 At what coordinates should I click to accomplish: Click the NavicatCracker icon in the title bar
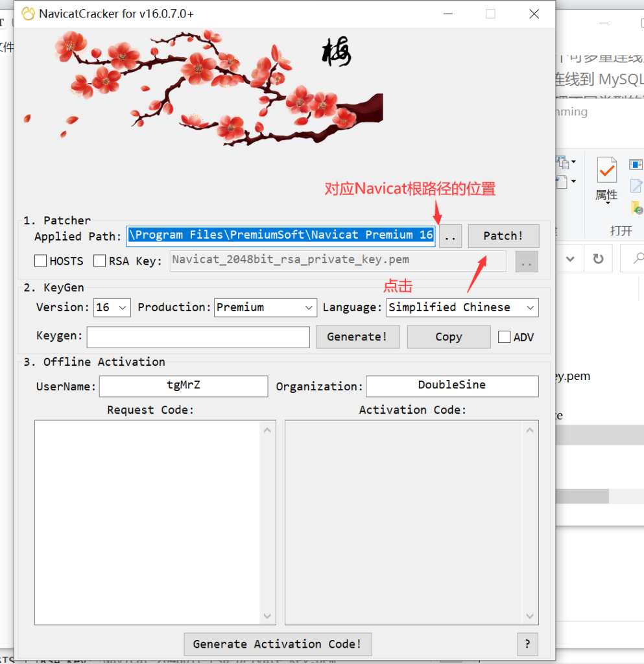(28, 14)
